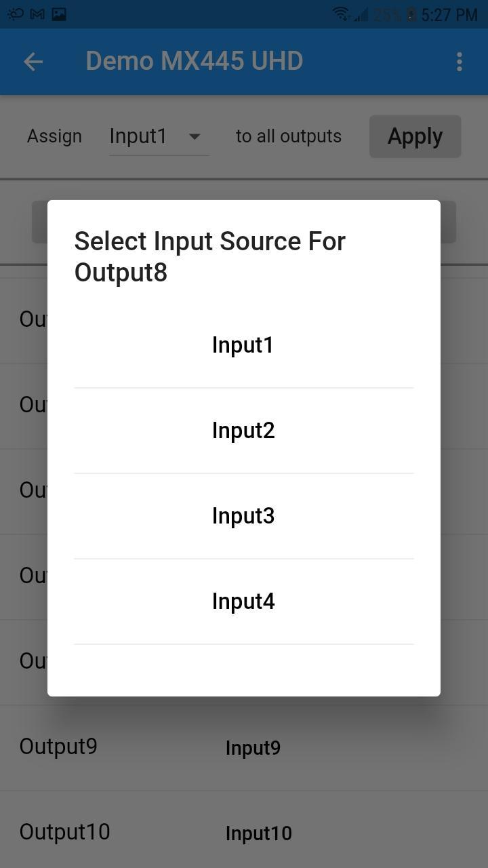Image resolution: width=488 pixels, height=868 pixels.
Task: Tap the weather notification icon
Action: (x=15, y=14)
